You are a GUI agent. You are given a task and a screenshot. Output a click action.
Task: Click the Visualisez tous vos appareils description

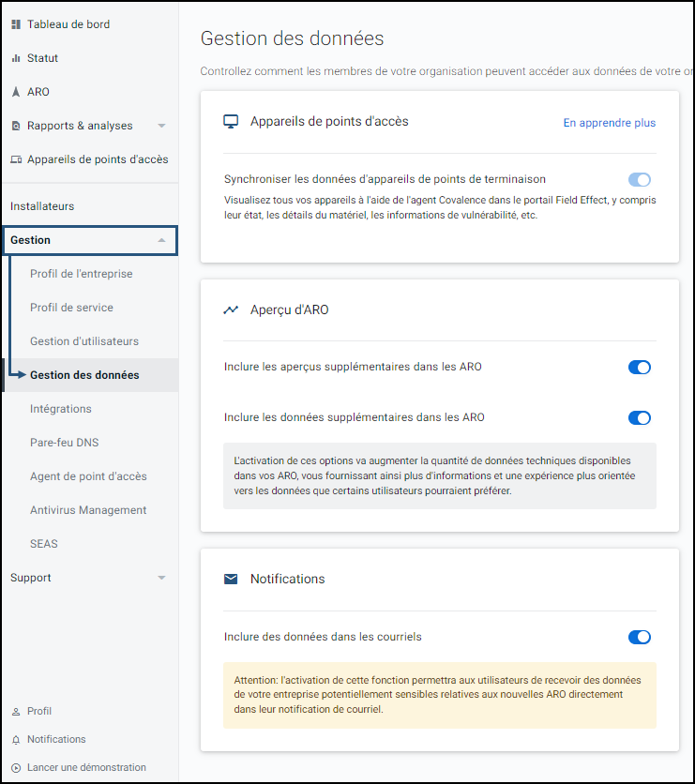tap(440, 207)
